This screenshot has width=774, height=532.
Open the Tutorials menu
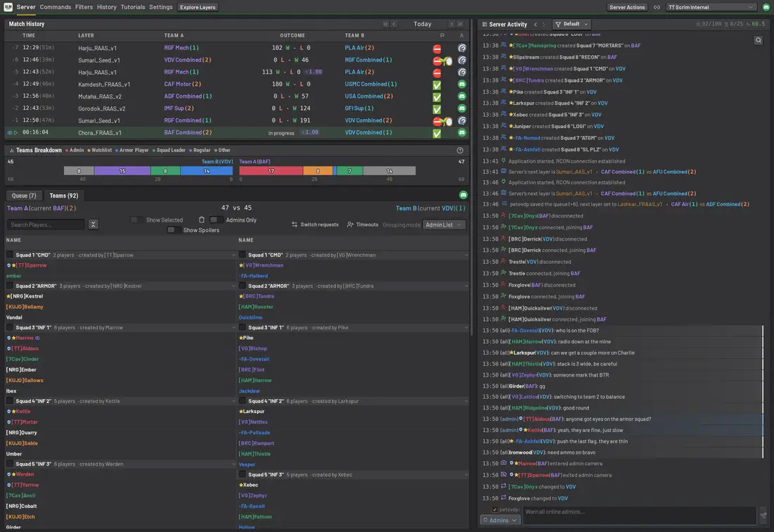[133, 7]
